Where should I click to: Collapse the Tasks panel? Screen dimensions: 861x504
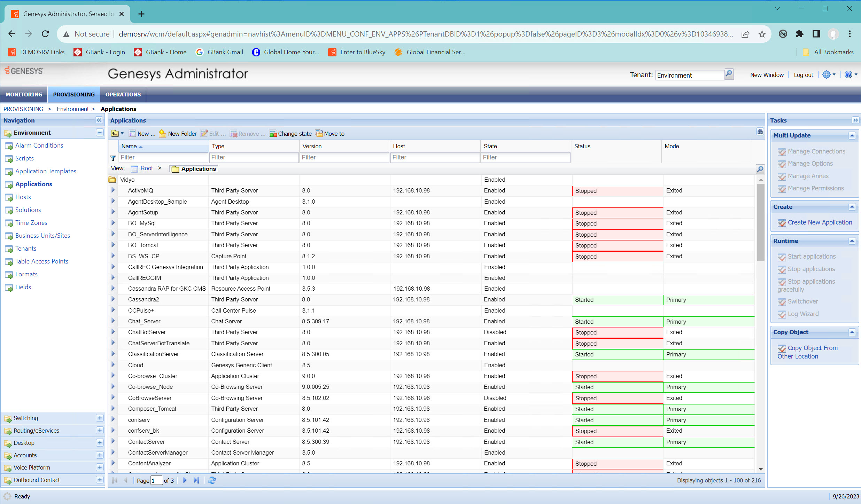click(855, 120)
